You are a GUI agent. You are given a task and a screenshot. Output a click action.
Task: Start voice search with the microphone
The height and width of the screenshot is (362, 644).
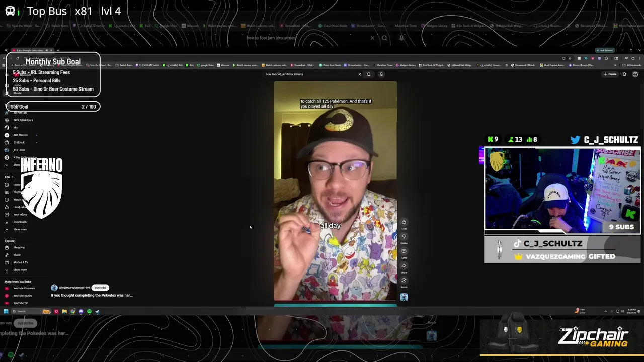pyautogui.click(x=381, y=74)
